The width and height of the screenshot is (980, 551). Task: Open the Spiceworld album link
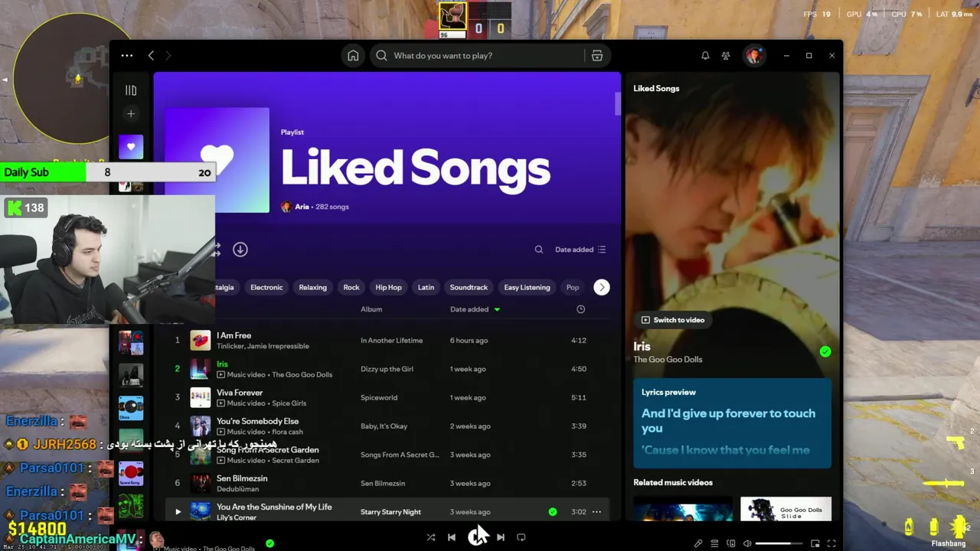[379, 398]
